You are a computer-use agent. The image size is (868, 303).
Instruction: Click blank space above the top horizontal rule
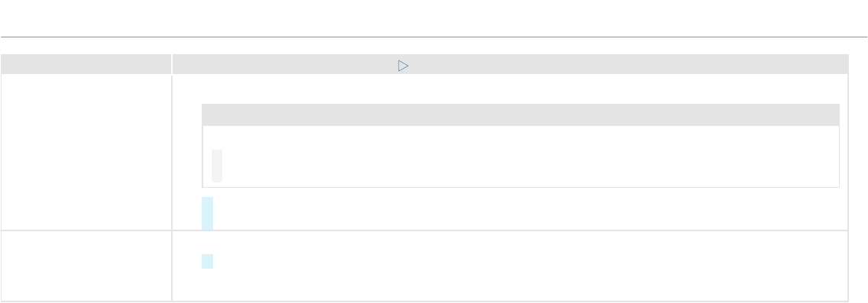pos(433,18)
